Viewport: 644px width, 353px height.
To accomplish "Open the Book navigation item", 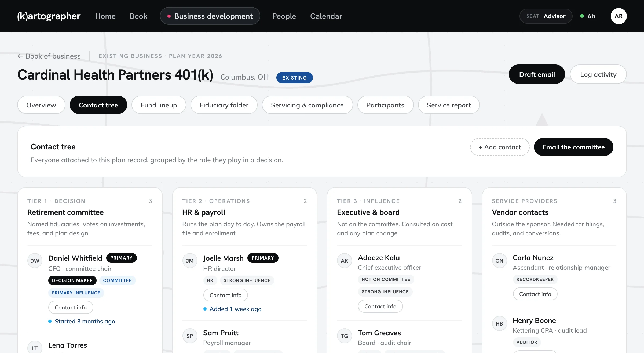I will tap(138, 16).
